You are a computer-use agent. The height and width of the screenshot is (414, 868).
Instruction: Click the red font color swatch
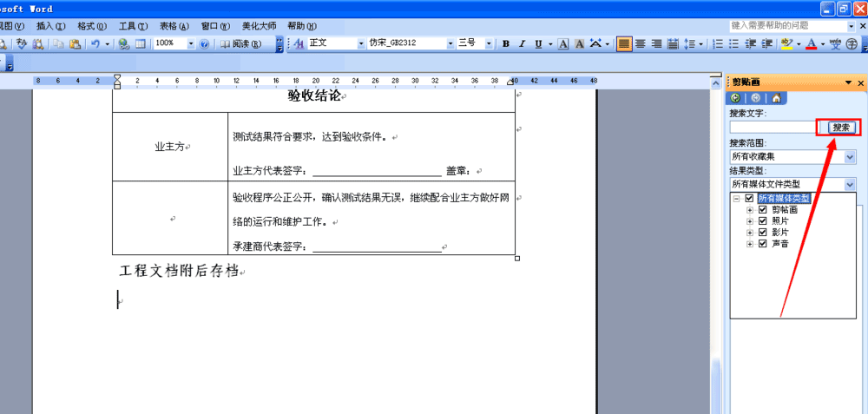tap(811, 43)
